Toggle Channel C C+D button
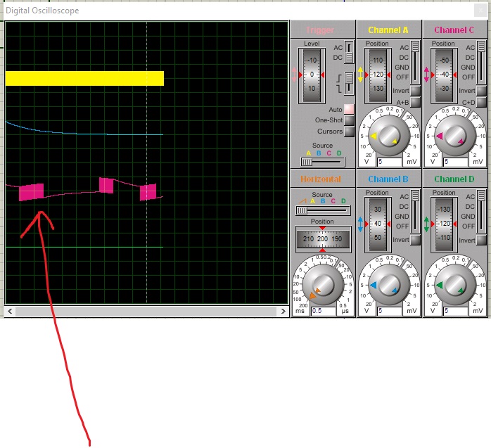491x448 pixels. [x=481, y=102]
